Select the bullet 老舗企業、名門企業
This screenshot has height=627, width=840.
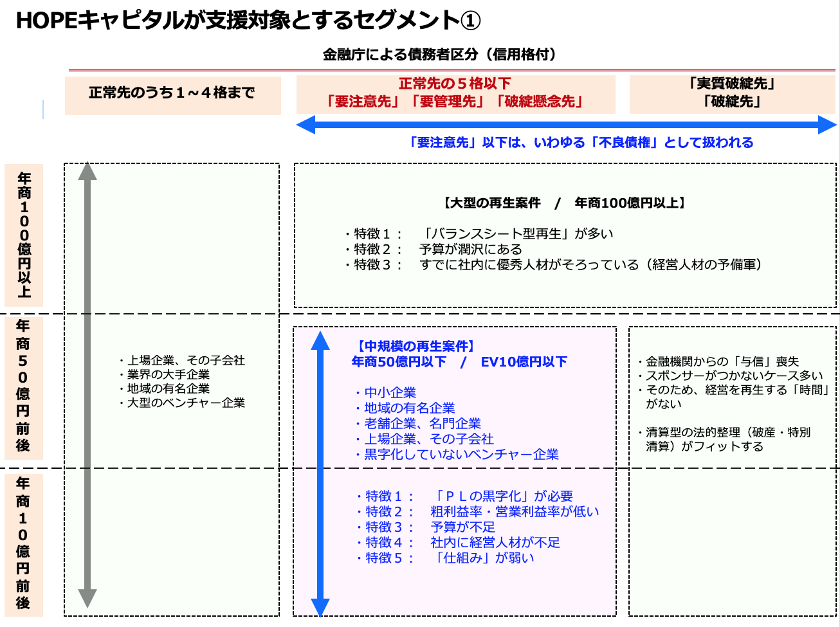pyautogui.click(x=417, y=423)
